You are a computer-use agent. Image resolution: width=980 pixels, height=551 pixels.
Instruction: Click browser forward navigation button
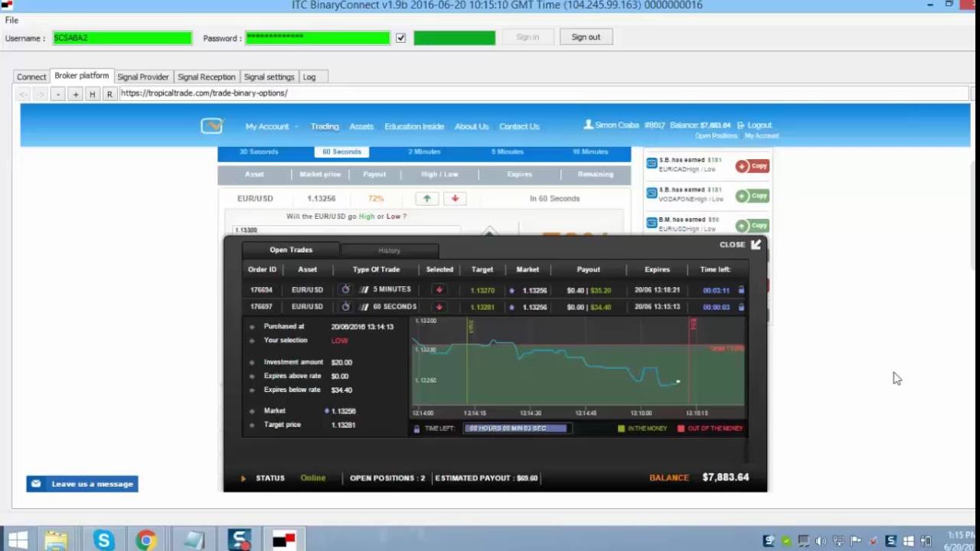(41, 93)
